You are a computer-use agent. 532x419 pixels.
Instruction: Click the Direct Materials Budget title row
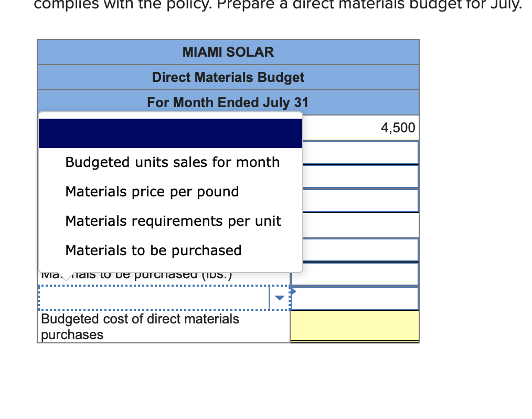[228, 77]
